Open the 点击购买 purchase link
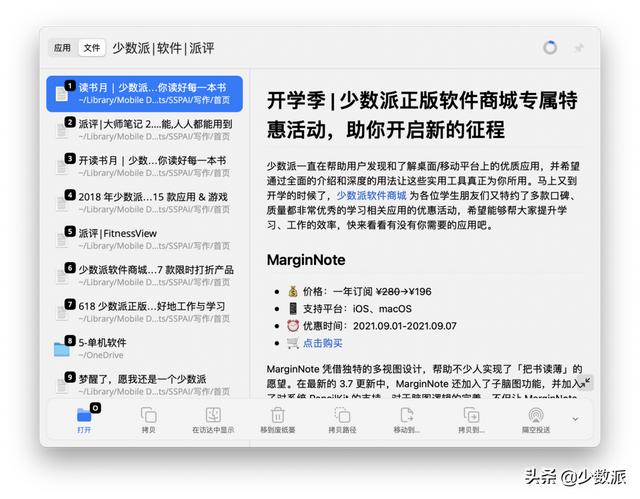 322,343
